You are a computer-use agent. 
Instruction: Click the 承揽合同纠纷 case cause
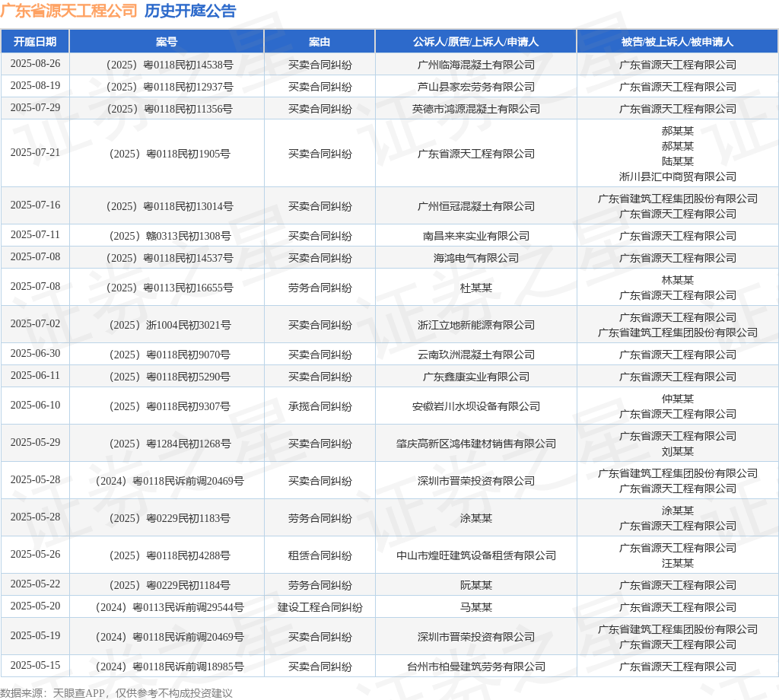point(320,406)
